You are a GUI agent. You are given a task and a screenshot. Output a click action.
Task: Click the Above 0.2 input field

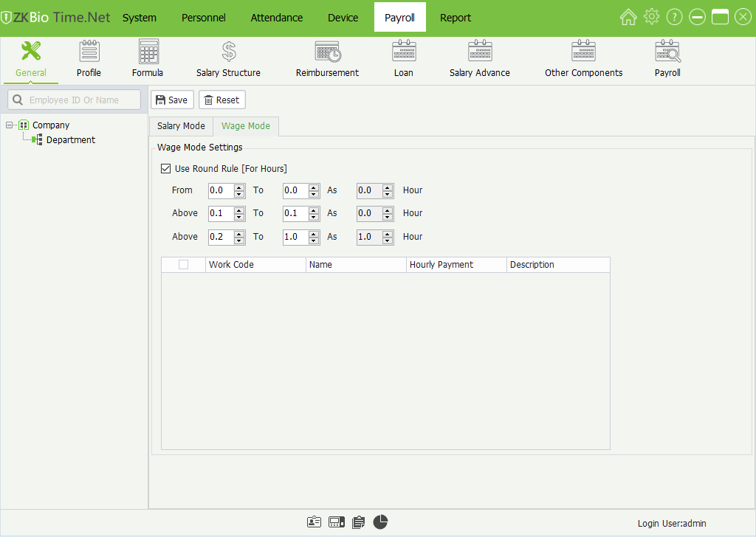[x=221, y=238]
